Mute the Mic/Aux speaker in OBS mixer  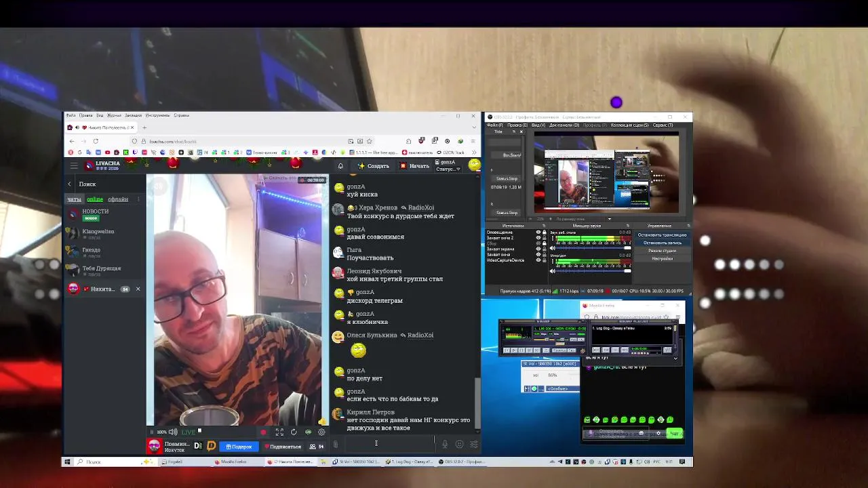[553, 271]
